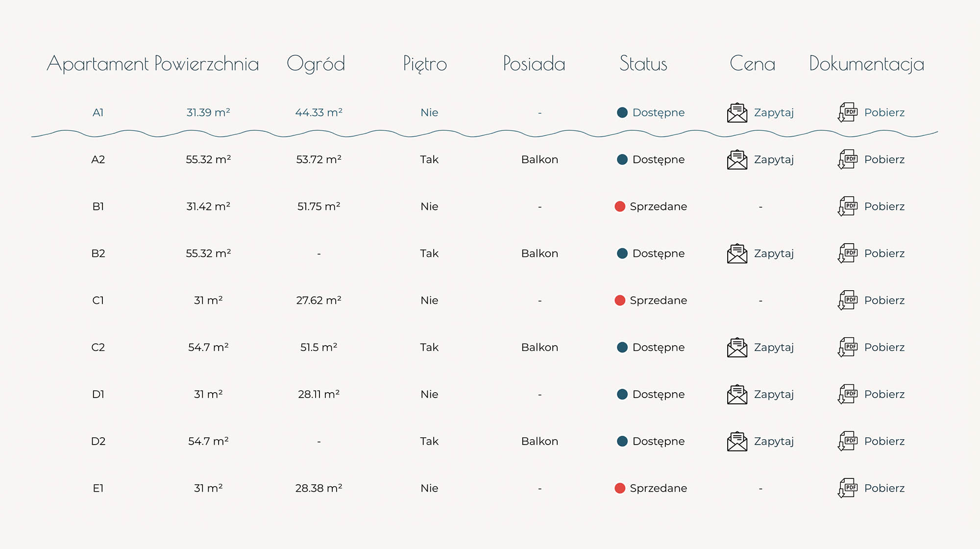Click the PDF download icon for B1

(x=848, y=206)
